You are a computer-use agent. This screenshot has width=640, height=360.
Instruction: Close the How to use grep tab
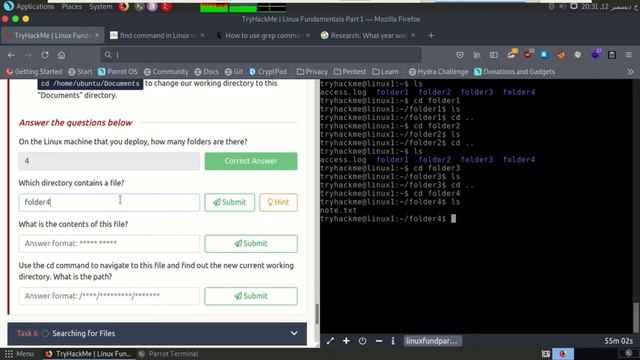[x=308, y=36]
